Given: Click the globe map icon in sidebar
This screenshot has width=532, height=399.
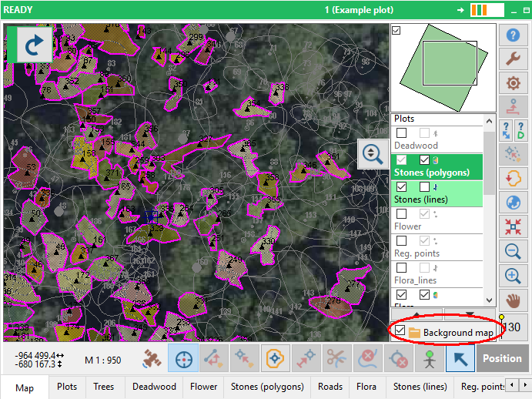Looking at the screenshot, I should [512, 203].
